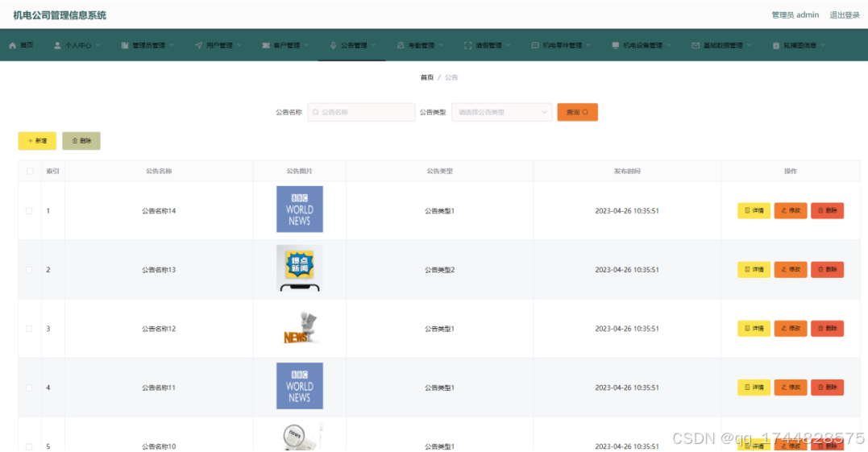The height and width of the screenshot is (452, 868).
Task: Click the 首页 breadcrumb link
Action: [x=427, y=77]
